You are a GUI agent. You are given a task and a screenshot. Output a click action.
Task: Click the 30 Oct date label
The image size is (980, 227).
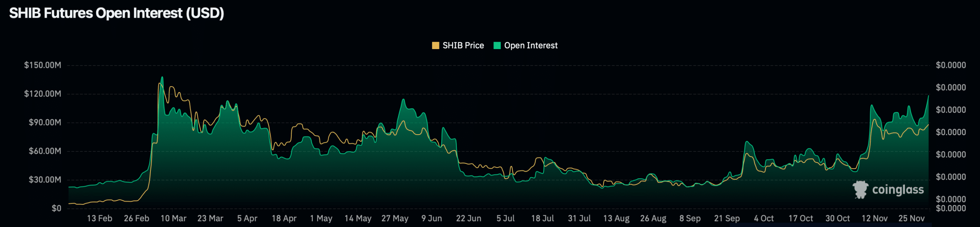tap(838, 219)
